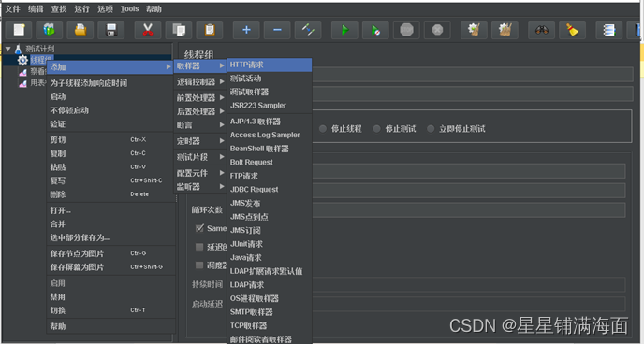Screen dimensions: 644x344
Task: Expand the 逻辑控制器 submenu
Action: (200, 82)
